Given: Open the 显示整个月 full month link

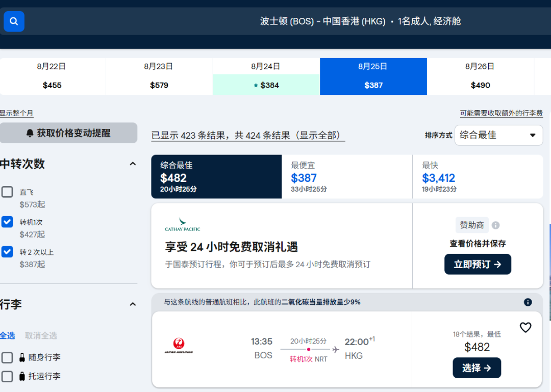Looking at the screenshot, I should (x=16, y=114).
